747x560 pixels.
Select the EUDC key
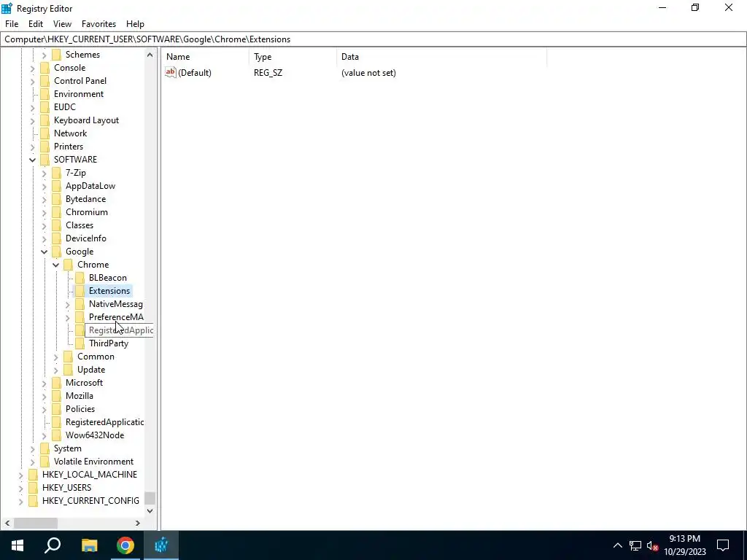[65, 107]
